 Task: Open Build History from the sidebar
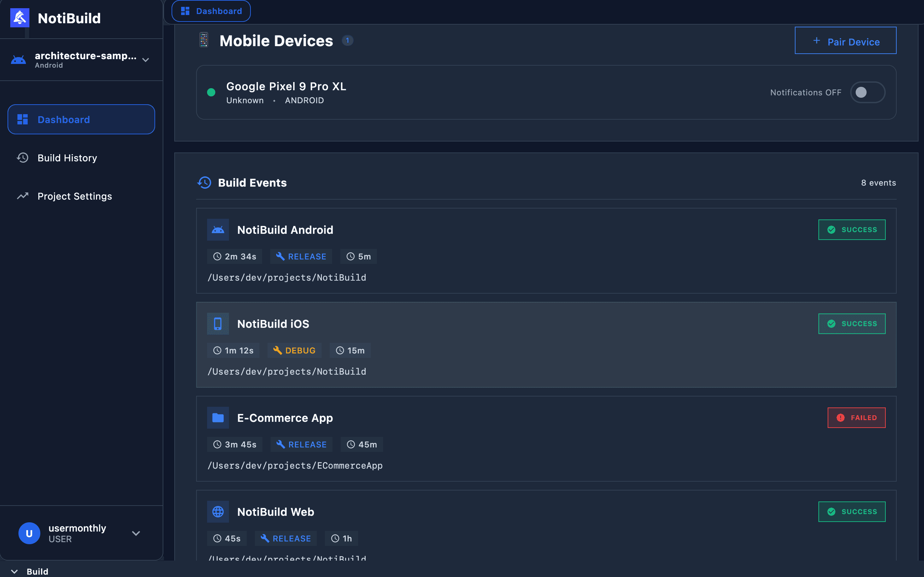67,158
